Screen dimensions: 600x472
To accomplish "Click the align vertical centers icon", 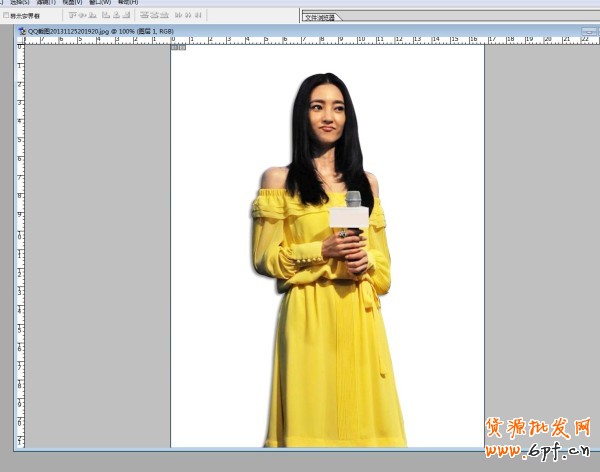I will 82,16.
